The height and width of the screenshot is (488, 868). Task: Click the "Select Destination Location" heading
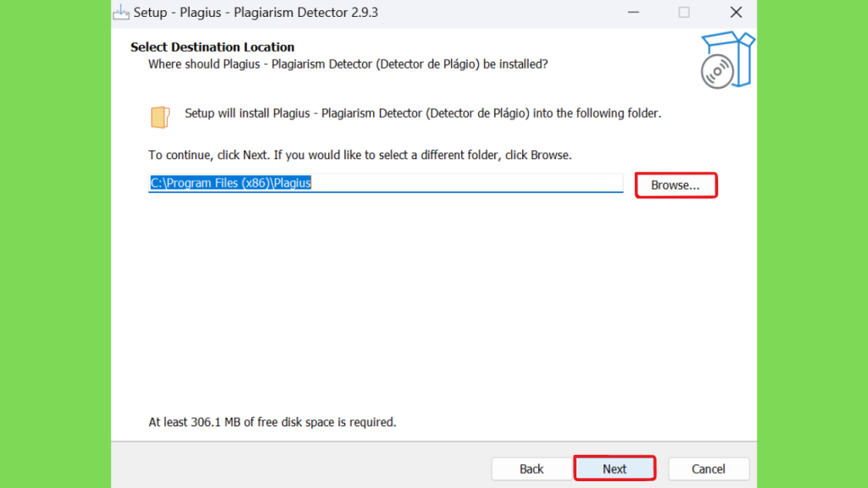click(x=213, y=47)
